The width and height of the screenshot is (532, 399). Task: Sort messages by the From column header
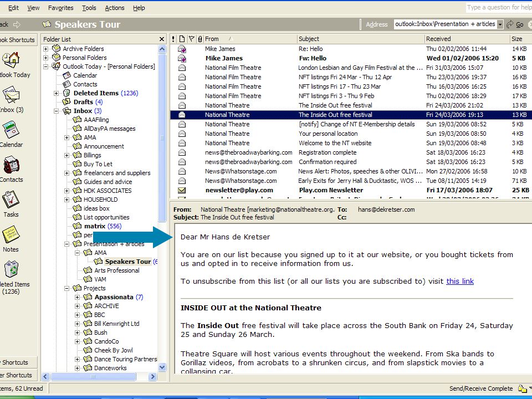[250, 39]
